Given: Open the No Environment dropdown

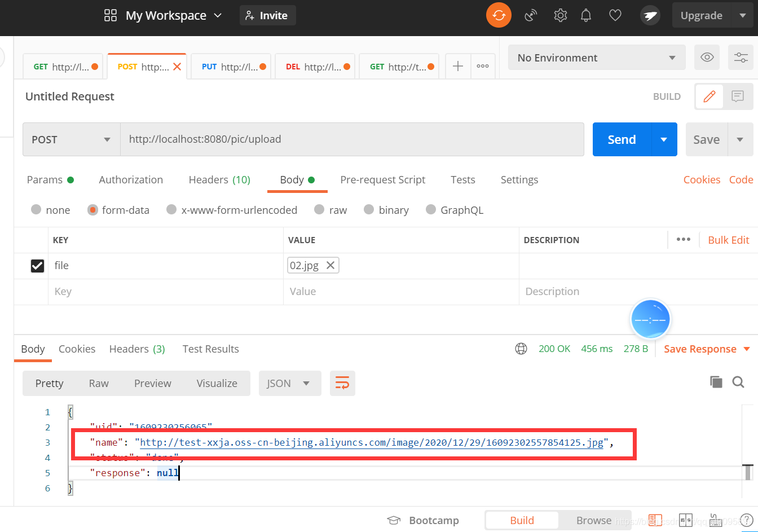Looking at the screenshot, I should (597, 58).
